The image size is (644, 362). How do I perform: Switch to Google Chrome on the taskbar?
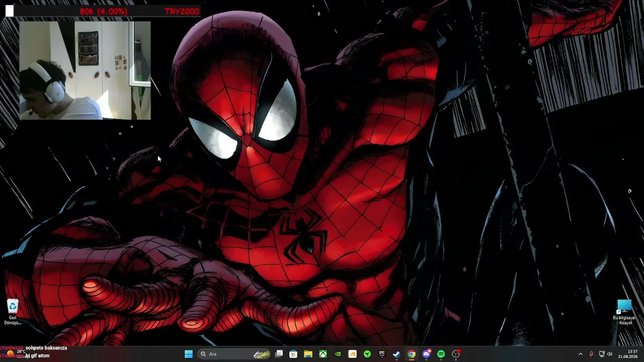[412, 354]
